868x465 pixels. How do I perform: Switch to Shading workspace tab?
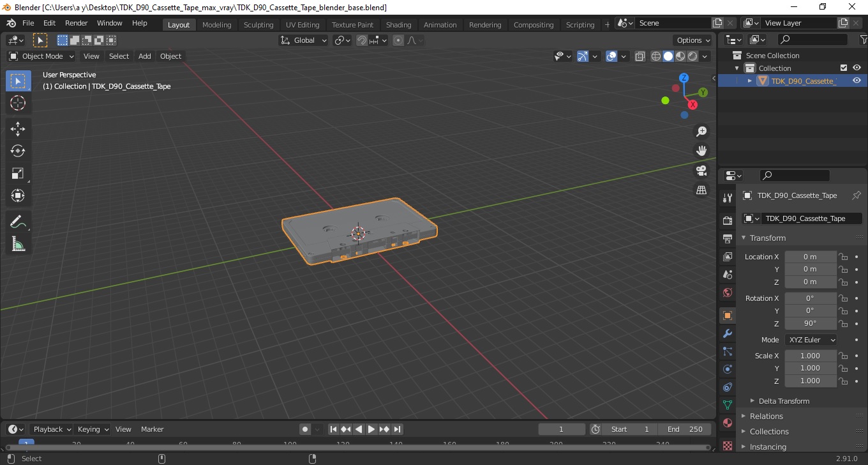pos(398,24)
